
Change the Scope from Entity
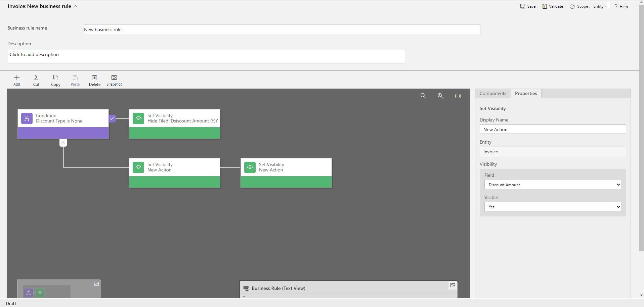click(x=601, y=6)
